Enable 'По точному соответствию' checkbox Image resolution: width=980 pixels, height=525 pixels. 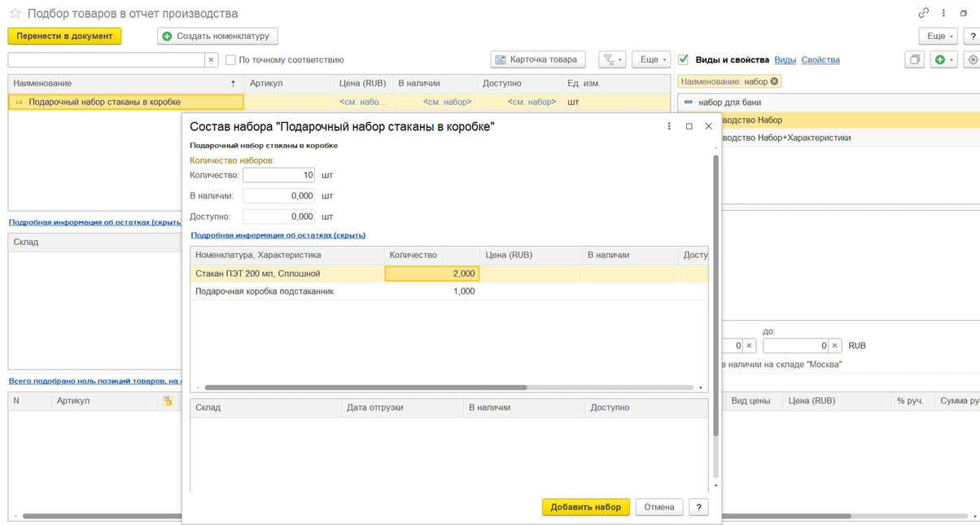[231, 59]
